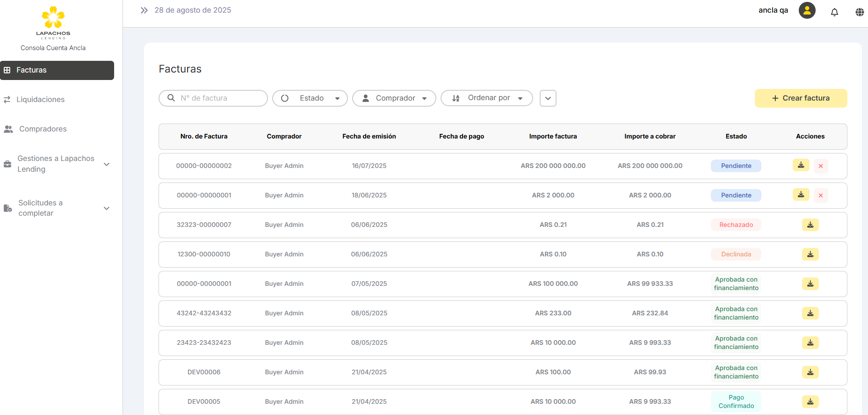The height and width of the screenshot is (415, 868).
Task: Delete the pending invoice dated 18/06/2025
Action: click(820, 196)
